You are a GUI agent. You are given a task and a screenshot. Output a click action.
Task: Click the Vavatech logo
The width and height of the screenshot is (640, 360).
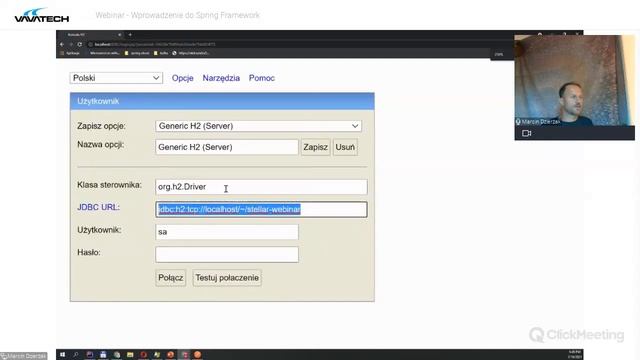[42, 15]
